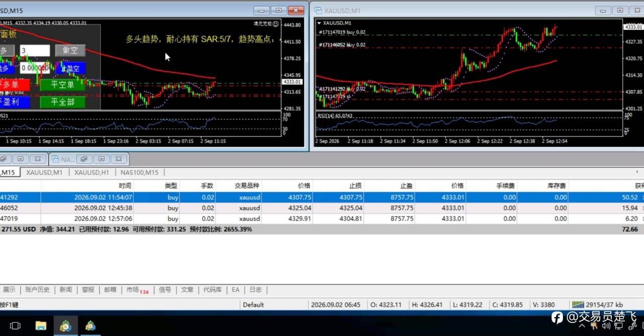Open the 代码库 terminal tab

point(212,290)
